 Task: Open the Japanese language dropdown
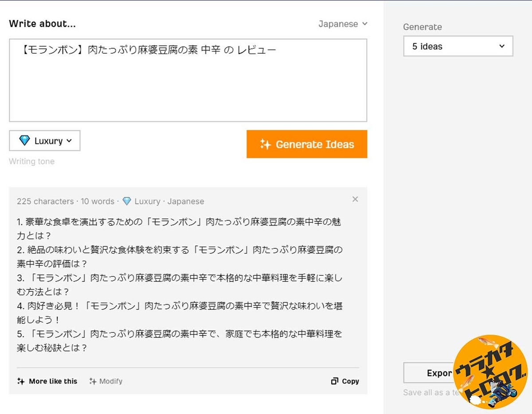pos(343,24)
